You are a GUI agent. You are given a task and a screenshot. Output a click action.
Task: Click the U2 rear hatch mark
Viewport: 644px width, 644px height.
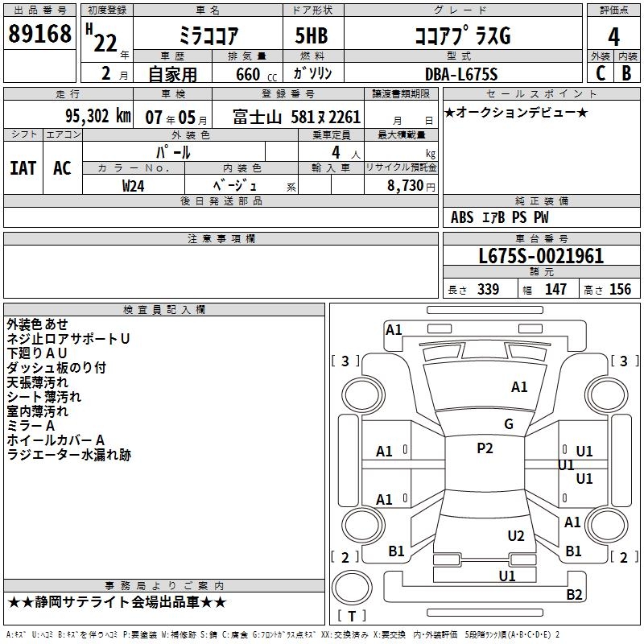pos(516,535)
